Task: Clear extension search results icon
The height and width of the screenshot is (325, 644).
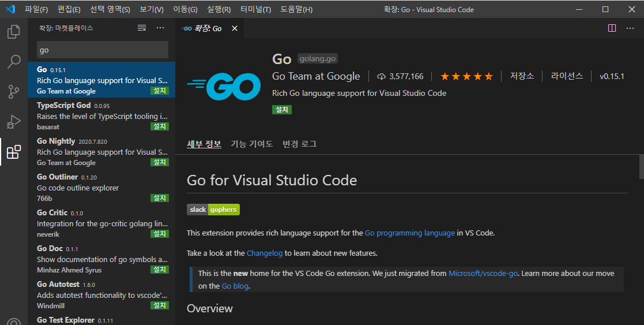Action: coord(142,28)
